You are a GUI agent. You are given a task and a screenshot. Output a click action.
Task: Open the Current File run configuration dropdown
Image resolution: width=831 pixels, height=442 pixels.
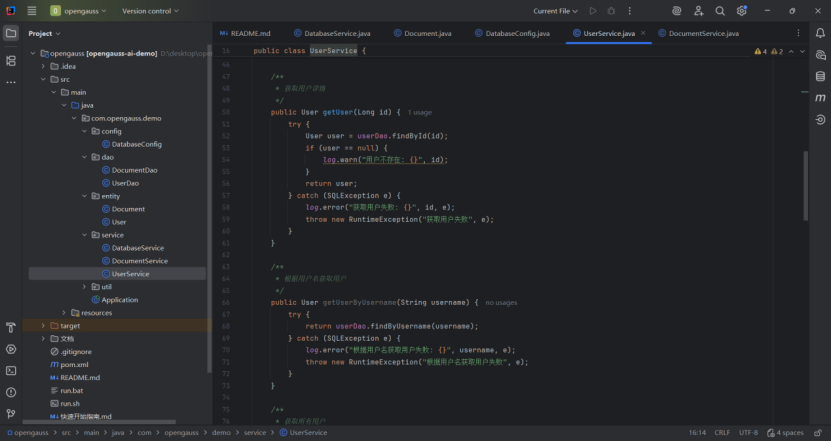pyautogui.click(x=555, y=11)
